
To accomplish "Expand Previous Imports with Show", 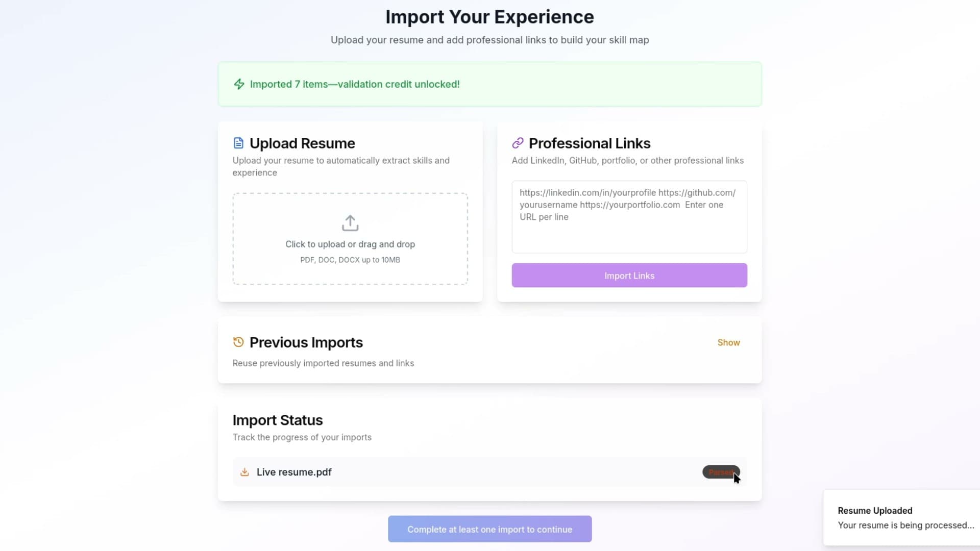I will click(x=728, y=343).
